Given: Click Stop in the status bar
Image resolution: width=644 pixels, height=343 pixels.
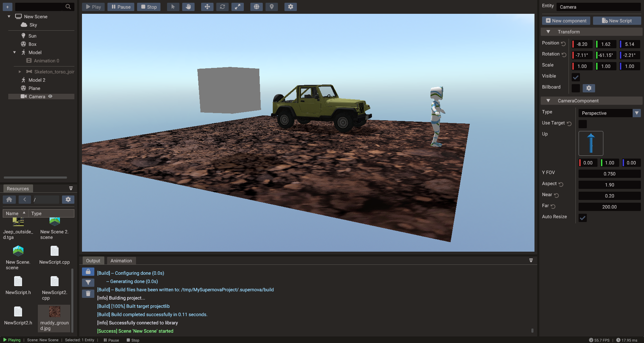Looking at the screenshot, I should click(133, 340).
